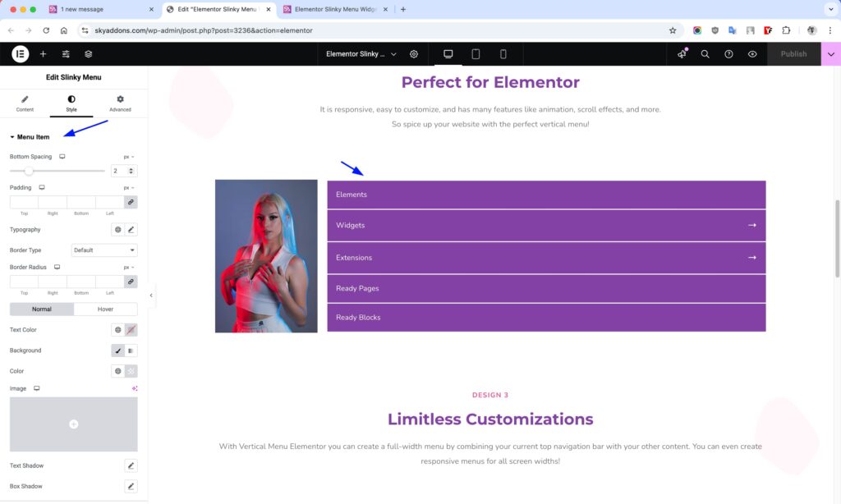Open a new browser tab

(402, 9)
